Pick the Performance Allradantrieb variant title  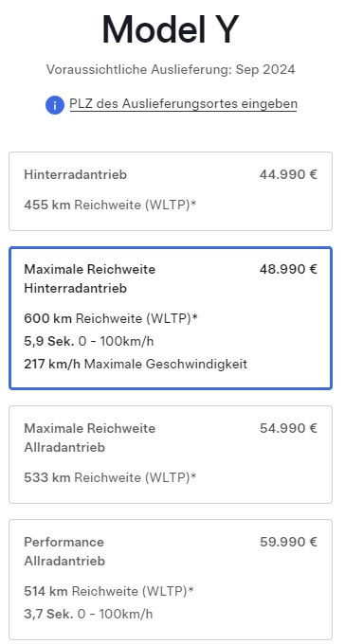(64, 551)
